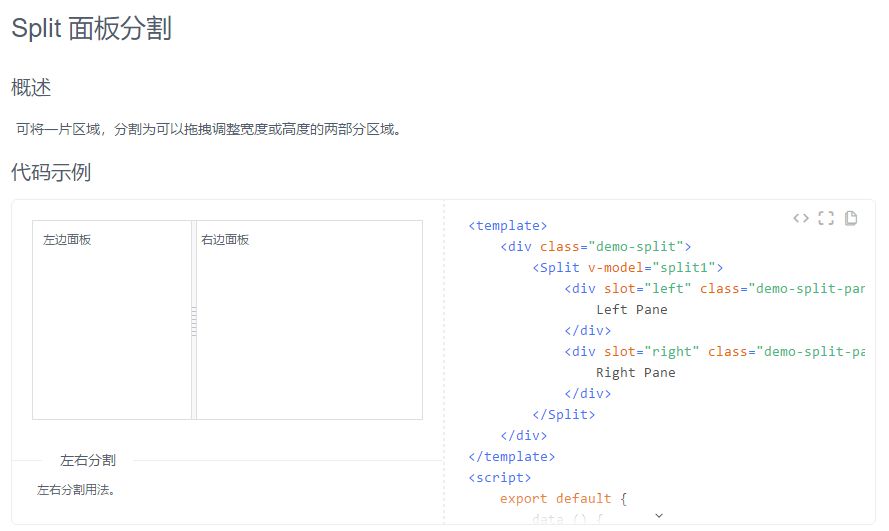This screenshot has width=889, height=531.
Task: Click the opening <template> code line
Action: coord(507,226)
